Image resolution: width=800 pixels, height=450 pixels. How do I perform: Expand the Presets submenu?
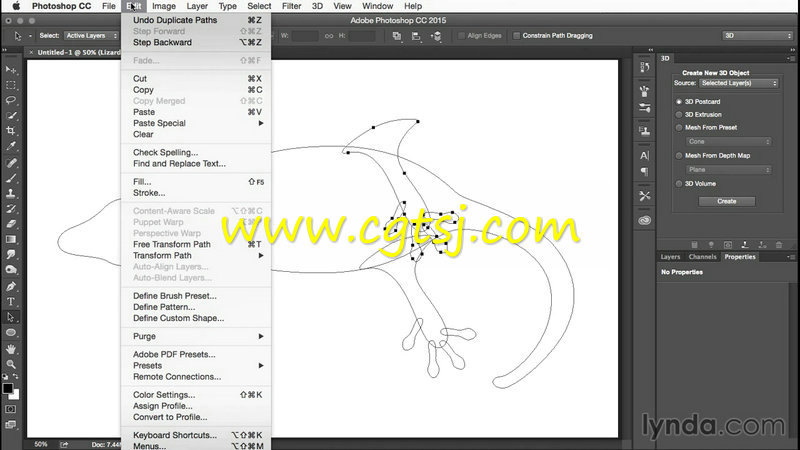click(196, 365)
